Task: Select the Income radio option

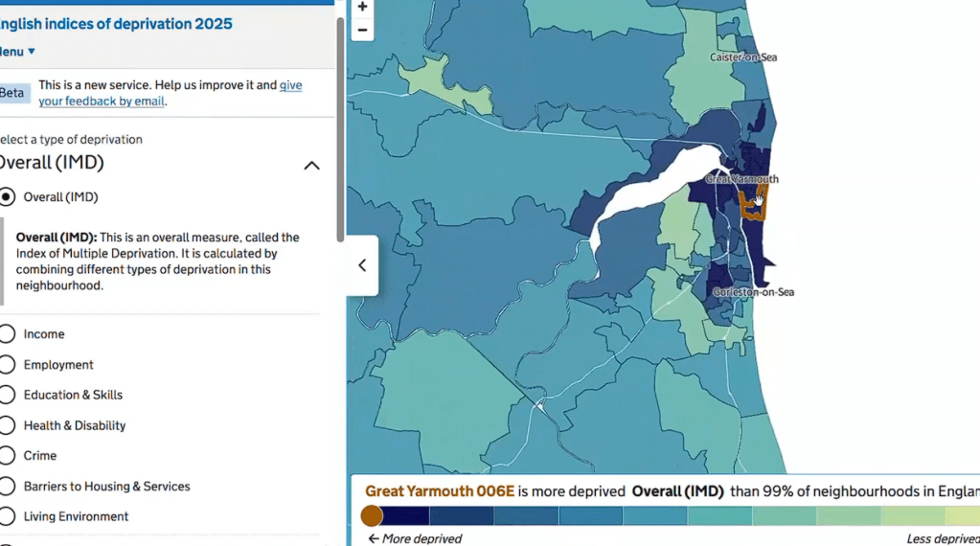Action: (x=8, y=334)
